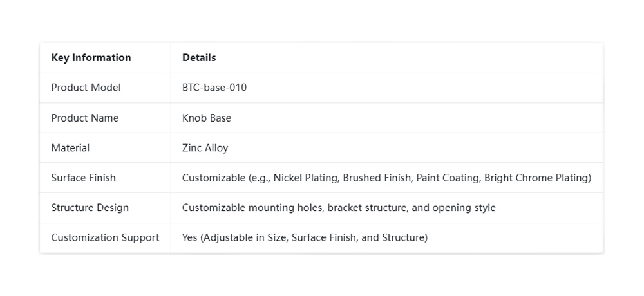
Task: Click the "BTC-base-010" model value
Action: pyautogui.click(x=214, y=88)
